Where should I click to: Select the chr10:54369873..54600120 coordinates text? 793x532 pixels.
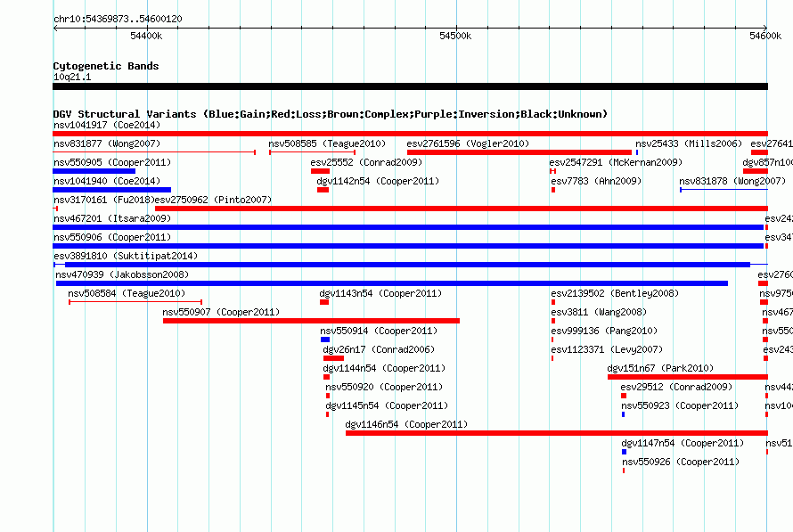(118, 19)
